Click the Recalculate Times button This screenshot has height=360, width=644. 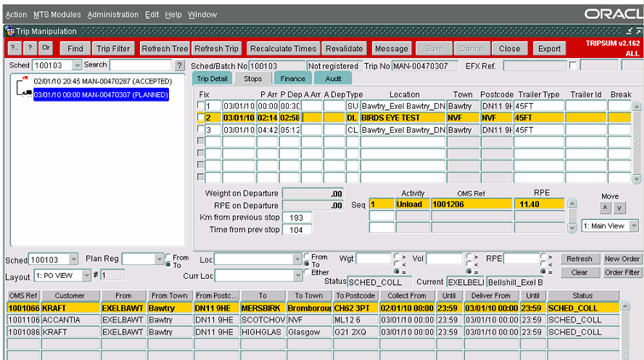click(x=283, y=49)
